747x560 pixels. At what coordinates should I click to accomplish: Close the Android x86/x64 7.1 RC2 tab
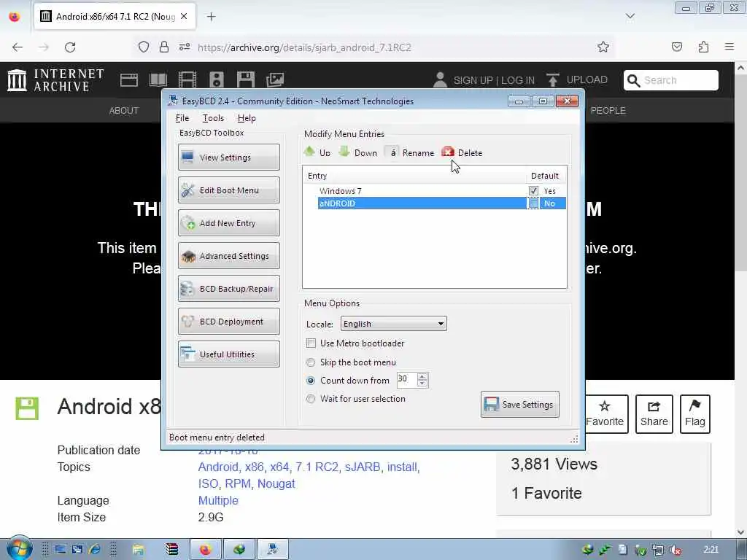click(184, 16)
